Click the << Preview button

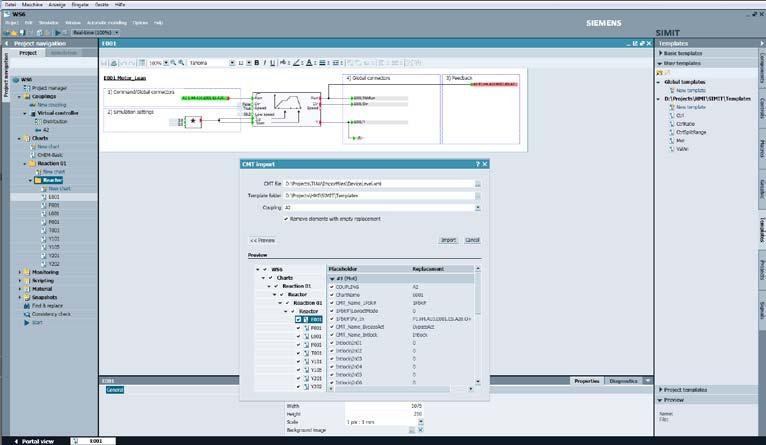pos(262,240)
